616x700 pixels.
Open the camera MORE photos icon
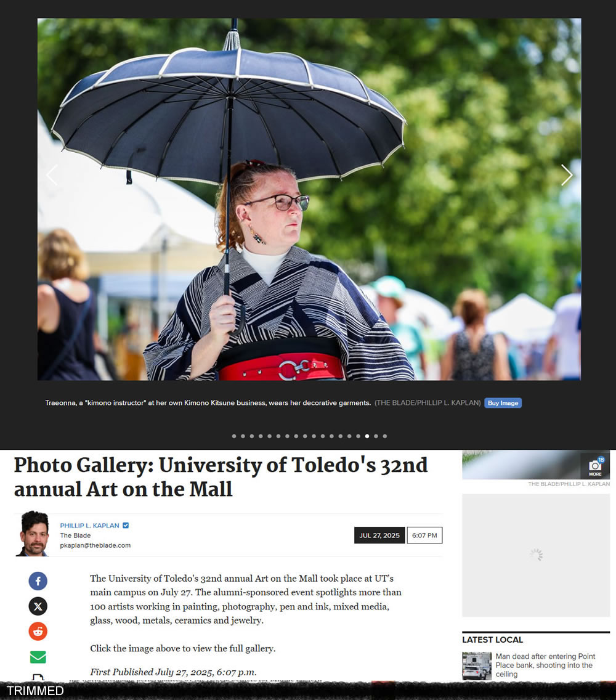click(595, 466)
